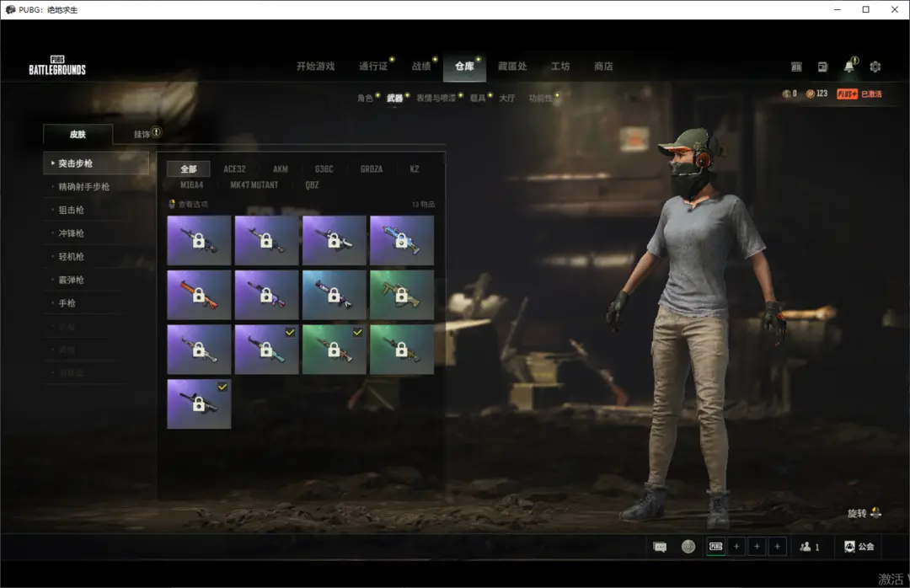Open the settings gear icon
910x588 pixels.
click(x=875, y=67)
